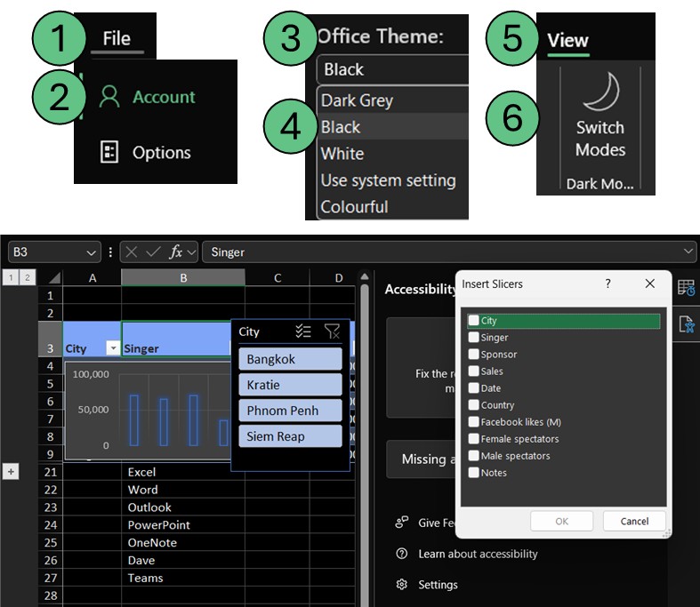Select Kratie in the City slicer
The height and width of the screenshot is (607, 700).
pos(290,385)
